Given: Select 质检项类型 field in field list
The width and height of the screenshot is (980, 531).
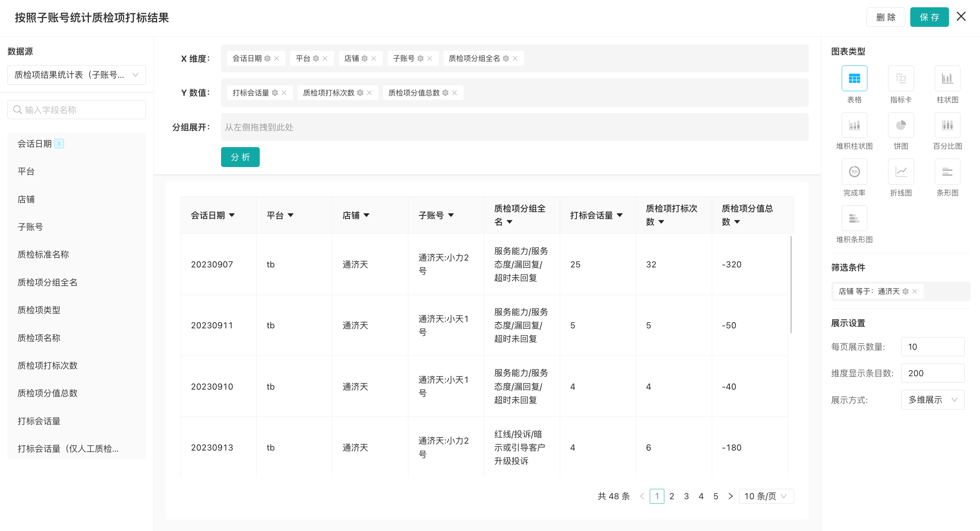Looking at the screenshot, I should 39,310.
